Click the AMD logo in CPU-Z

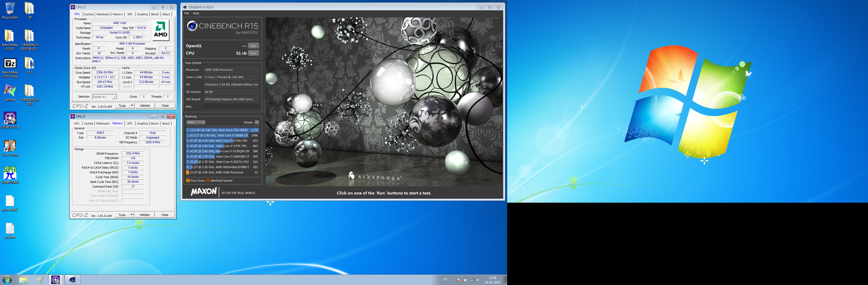pos(161,30)
